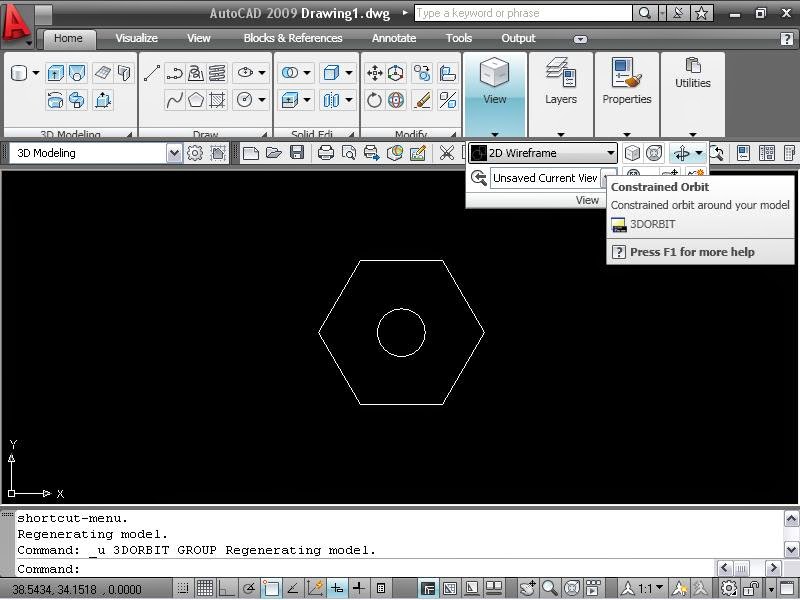800x600 pixels.
Task: Click the Save drawing icon
Action: click(297, 153)
